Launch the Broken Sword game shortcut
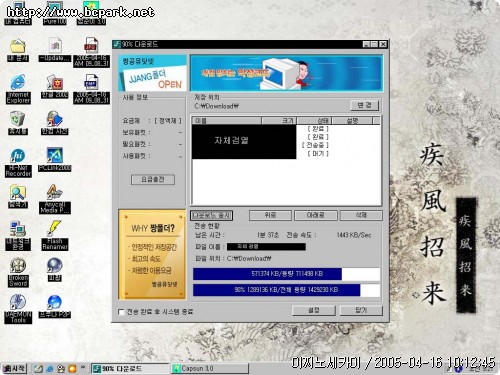 (x=18, y=273)
